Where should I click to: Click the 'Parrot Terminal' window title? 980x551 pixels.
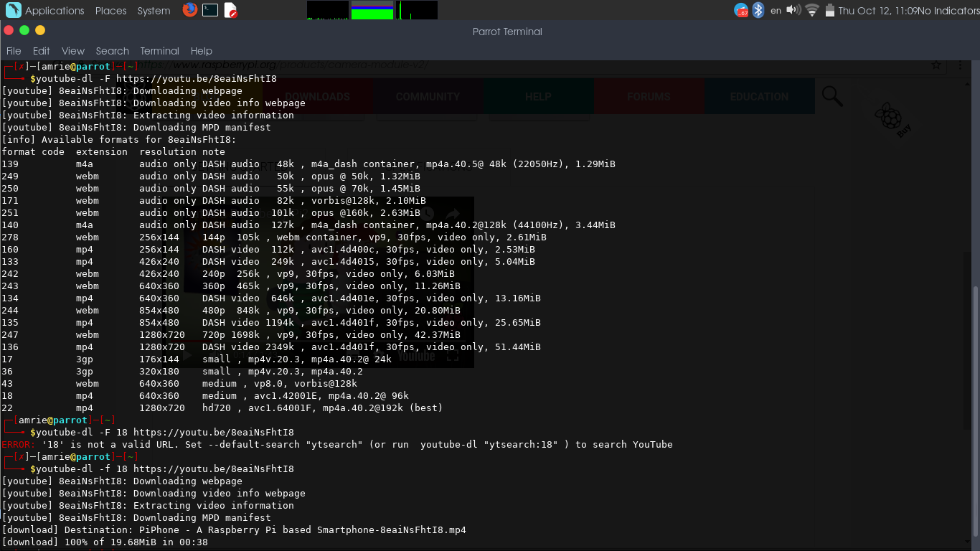click(507, 32)
